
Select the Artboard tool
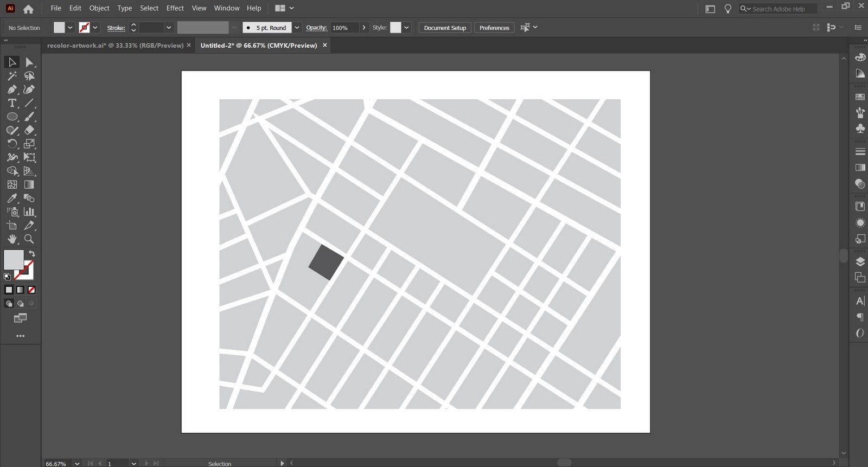tap(12, 225)
